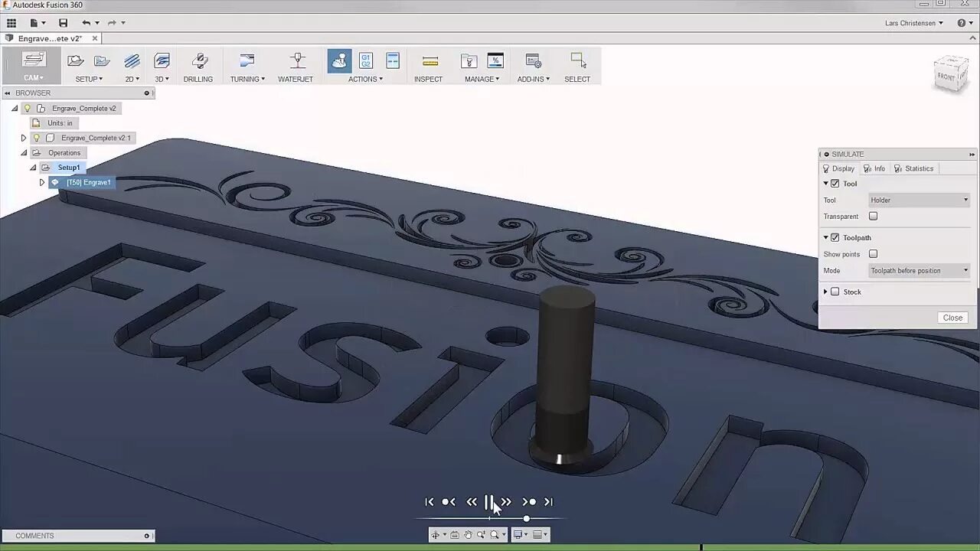Select the Engrave...ete v2 document tab
The image size is (980, 551).
50,38
